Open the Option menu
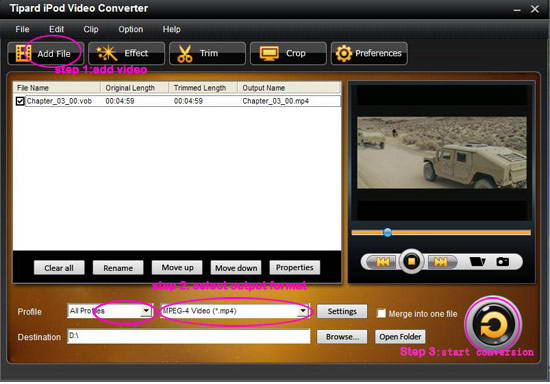Viewport: 550px width, 384px height. click(130, 29)
